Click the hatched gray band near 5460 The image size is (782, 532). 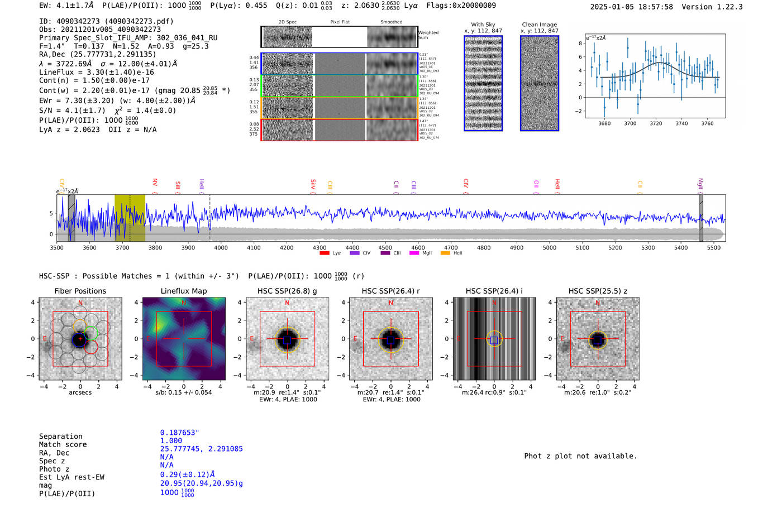[701, 218]
